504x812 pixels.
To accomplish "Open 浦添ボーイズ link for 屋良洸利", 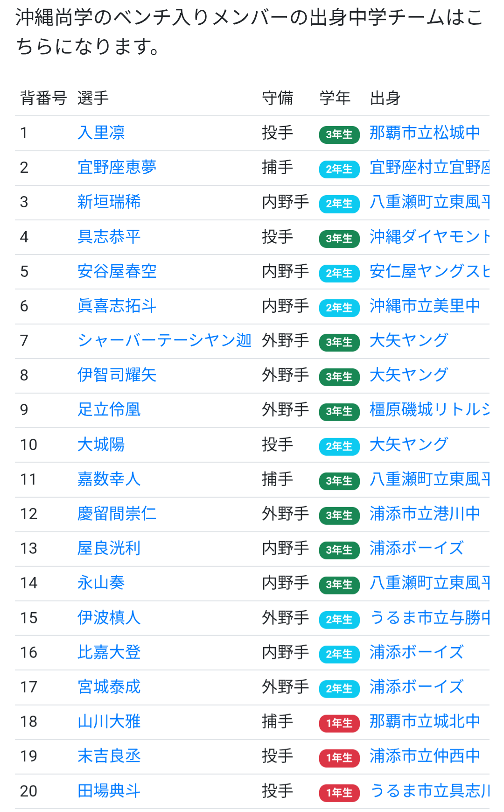I will (416, 549).
